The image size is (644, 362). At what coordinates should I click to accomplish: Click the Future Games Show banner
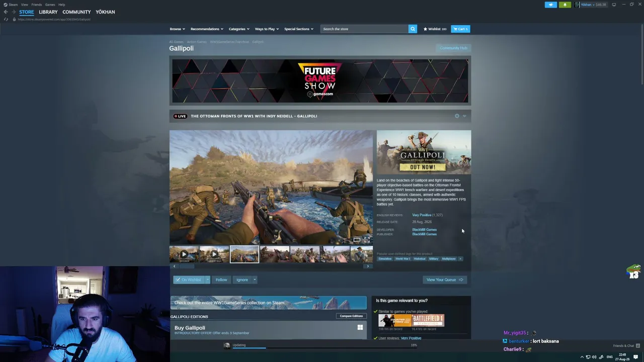coord(320,81)
